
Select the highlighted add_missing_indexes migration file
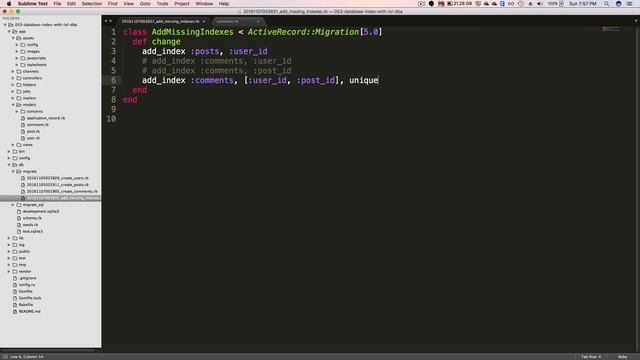tap(51, 198)
